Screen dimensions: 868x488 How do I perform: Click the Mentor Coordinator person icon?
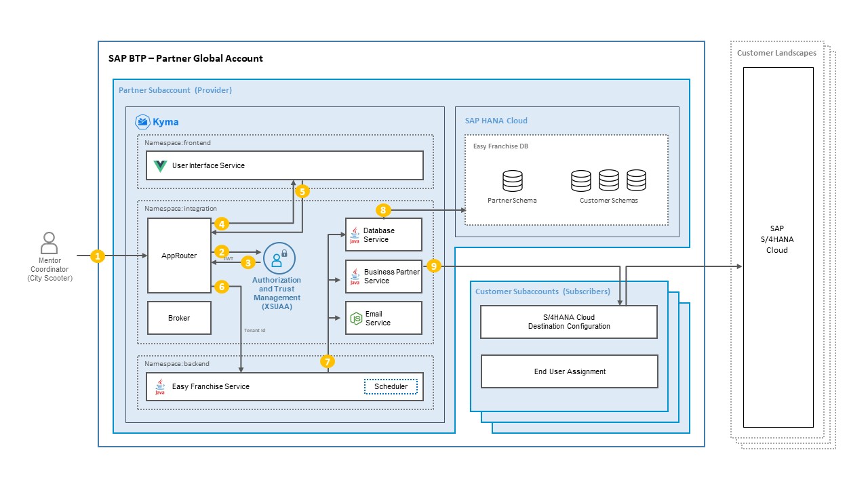tap(50, 243)
